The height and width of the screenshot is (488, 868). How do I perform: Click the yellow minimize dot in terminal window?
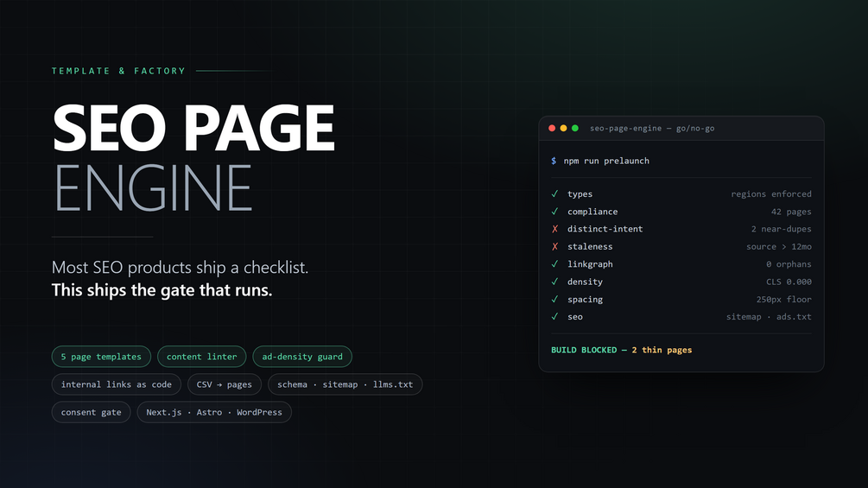pos(563,129)
